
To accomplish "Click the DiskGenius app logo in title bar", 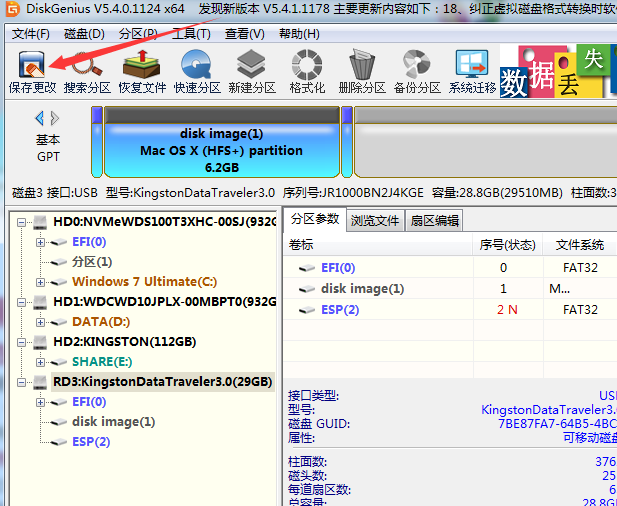I will click(x=12, y=8).
